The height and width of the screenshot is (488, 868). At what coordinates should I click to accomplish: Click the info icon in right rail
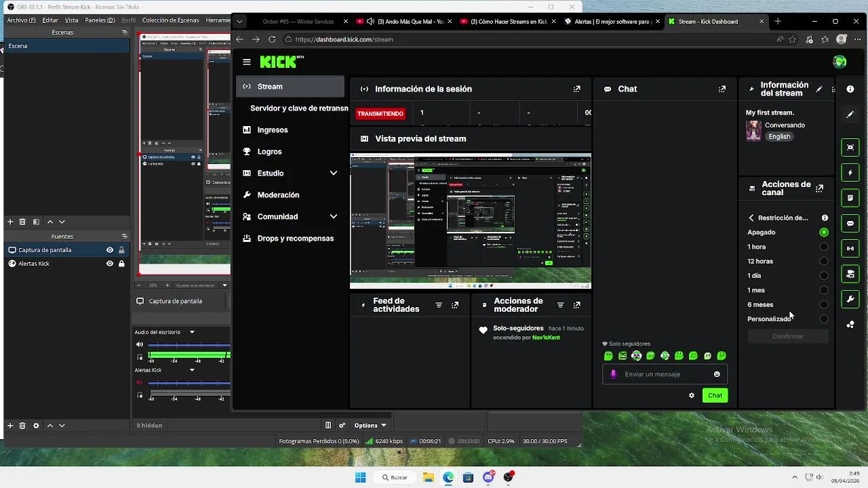[x=850, y=89]
